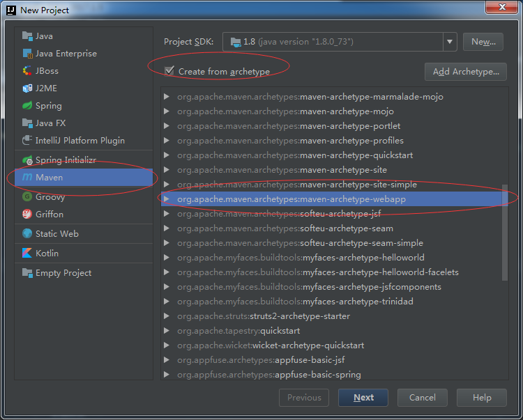Click the Static Web globe icon
Screen dimensions: 523x420
coord(27,233)
